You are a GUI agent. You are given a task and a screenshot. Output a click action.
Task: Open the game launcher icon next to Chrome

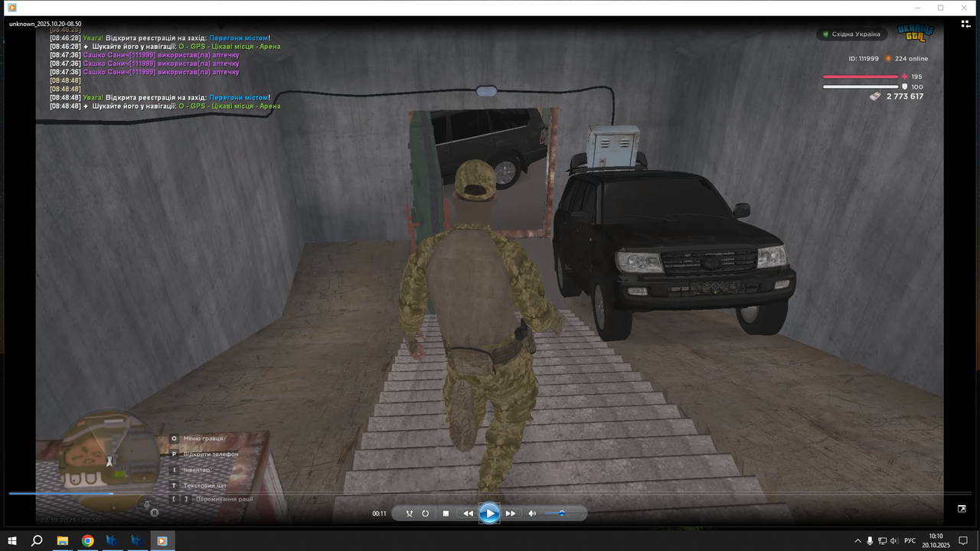coord(112,541)
